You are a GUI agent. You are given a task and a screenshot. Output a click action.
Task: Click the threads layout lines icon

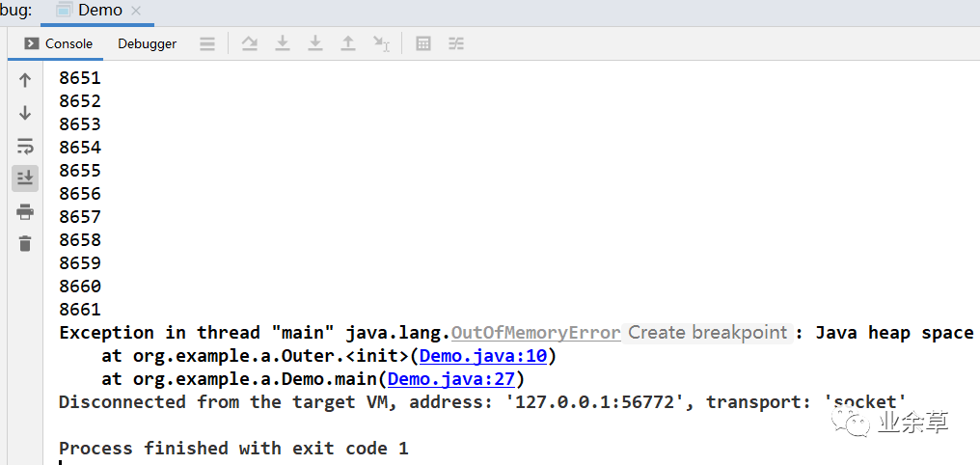(207, 43)
